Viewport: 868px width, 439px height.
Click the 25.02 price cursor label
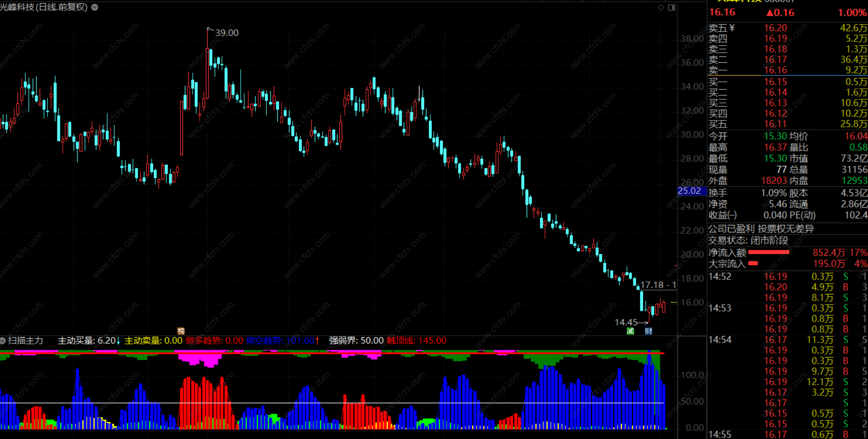tap(690, 191)
